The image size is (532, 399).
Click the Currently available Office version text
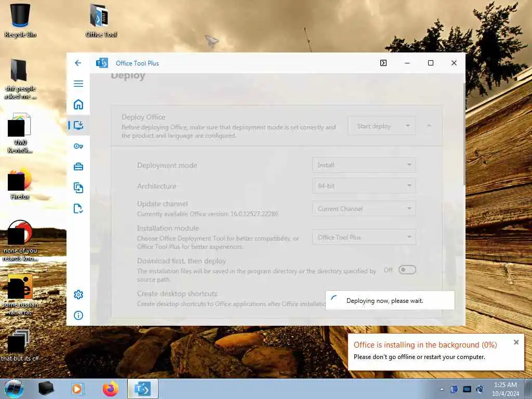207,214
